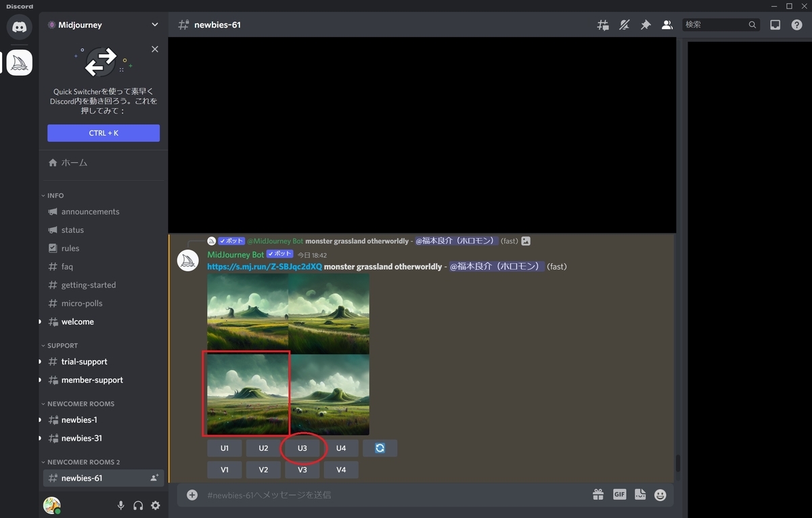The image size is (812, 518).
Task: Open the sticker picker
Action: [x=640, y=495]
